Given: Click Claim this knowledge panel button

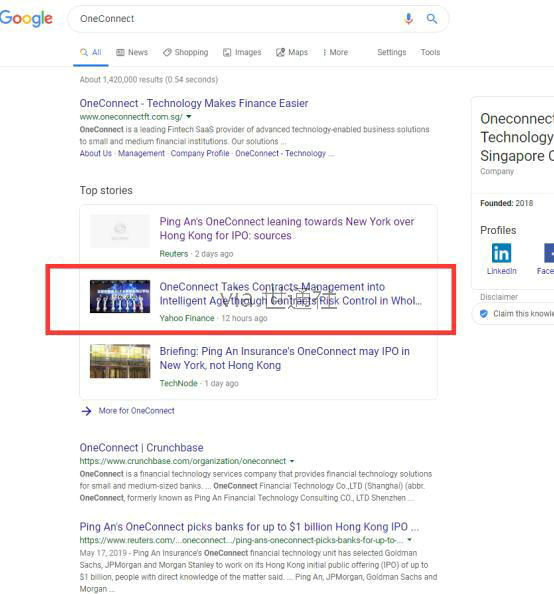Looking at the screenshot, I should pyautogui.click(x=513, y=314).
